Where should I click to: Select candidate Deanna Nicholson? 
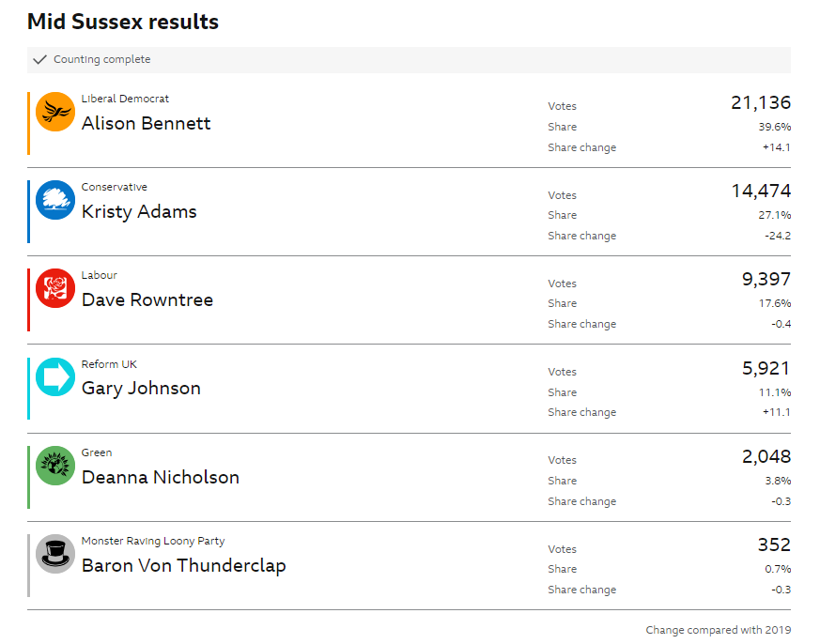tap(161, 477)
